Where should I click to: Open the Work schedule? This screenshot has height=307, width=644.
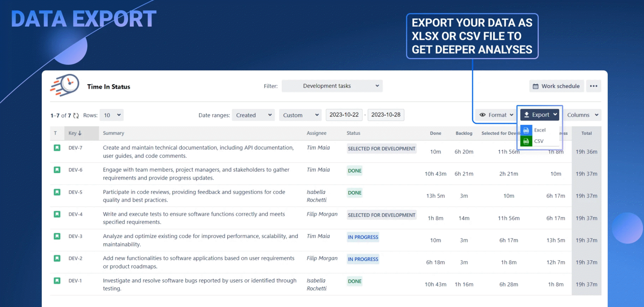click(556, 86)
